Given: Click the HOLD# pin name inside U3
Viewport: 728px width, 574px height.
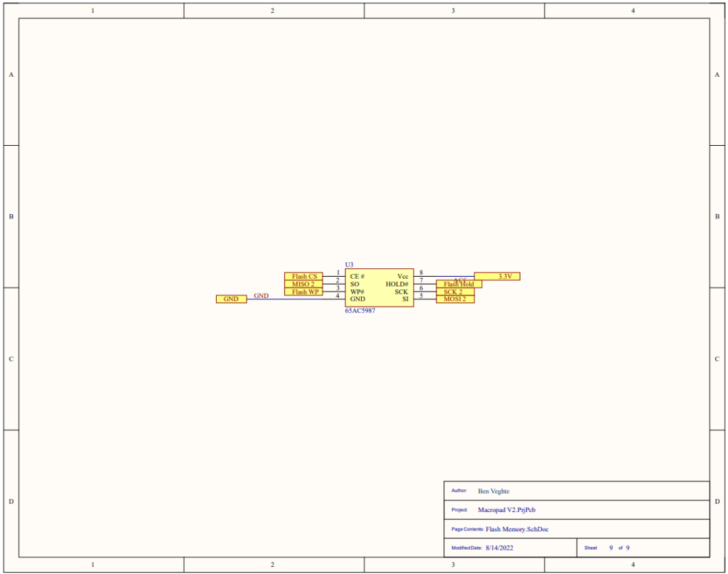Looking at the screenshot, I should [x=397, y=284].
